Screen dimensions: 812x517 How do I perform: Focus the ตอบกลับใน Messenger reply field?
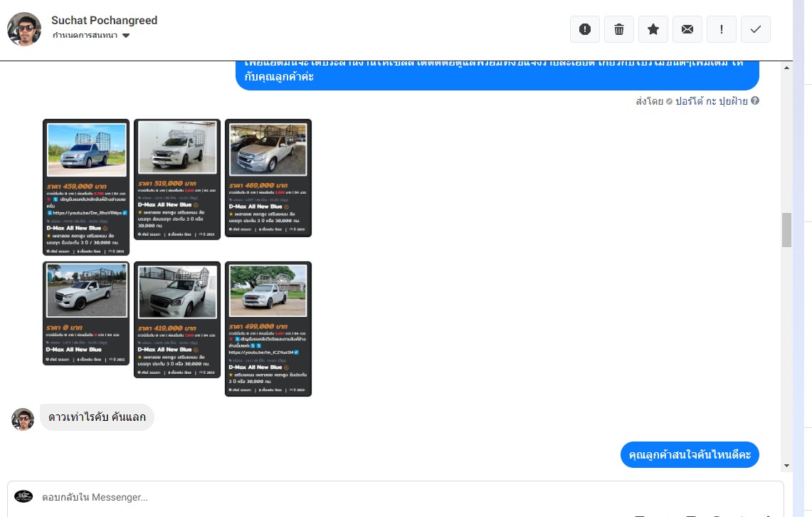[x=396, y=497]
